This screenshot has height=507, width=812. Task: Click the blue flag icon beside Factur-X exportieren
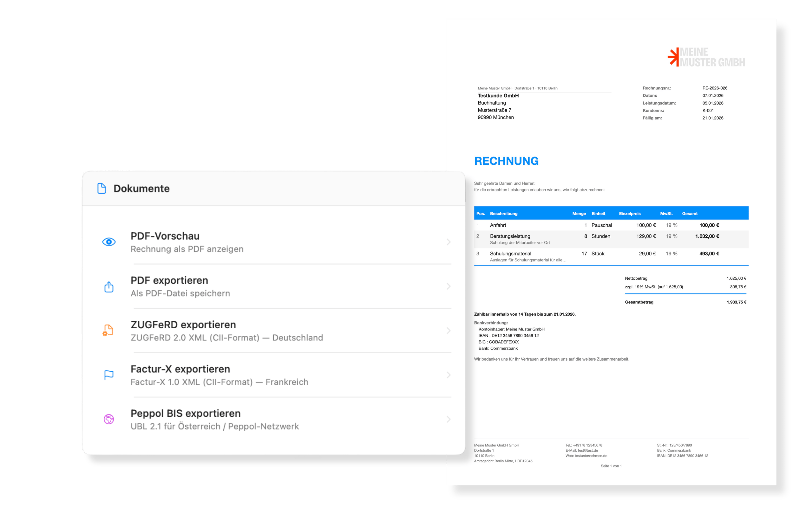(x=108, y=375)
